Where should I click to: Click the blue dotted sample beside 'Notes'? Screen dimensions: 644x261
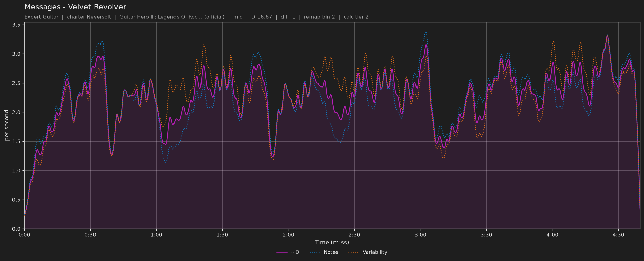pyautogui.click(x=315, y=252)
